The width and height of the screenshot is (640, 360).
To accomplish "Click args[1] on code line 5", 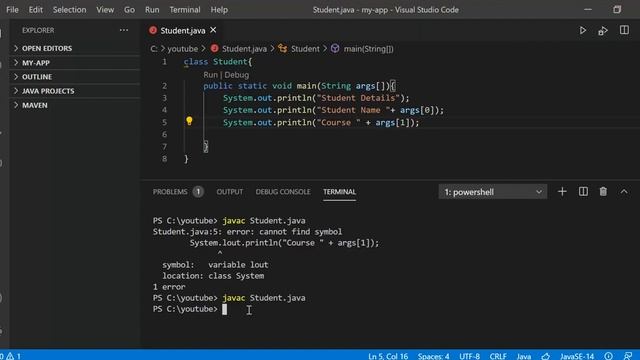I will 392,122.
